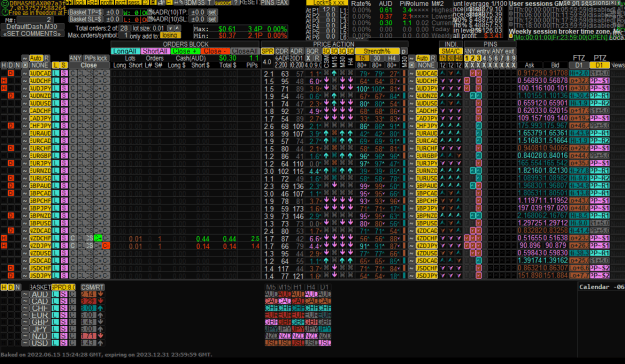Screen dimensions: 625x364
Task: Click the Strength% header button
Action: (377, 51)
